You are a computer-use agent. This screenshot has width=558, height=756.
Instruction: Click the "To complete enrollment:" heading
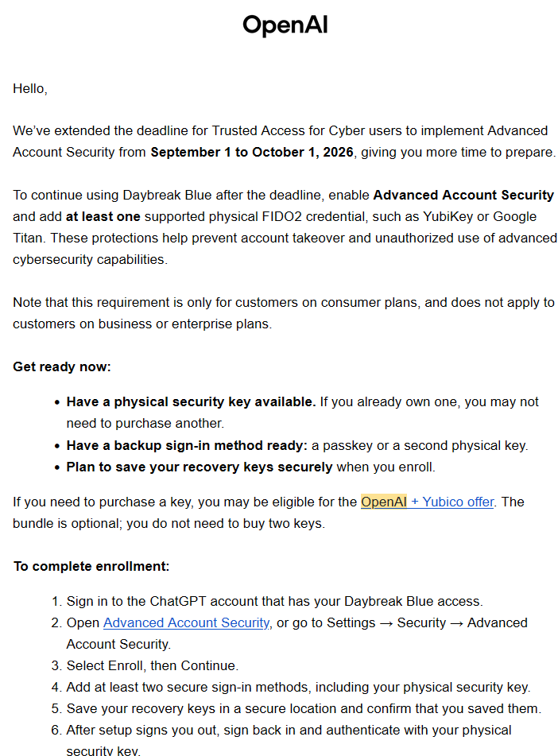coord(91,567)
